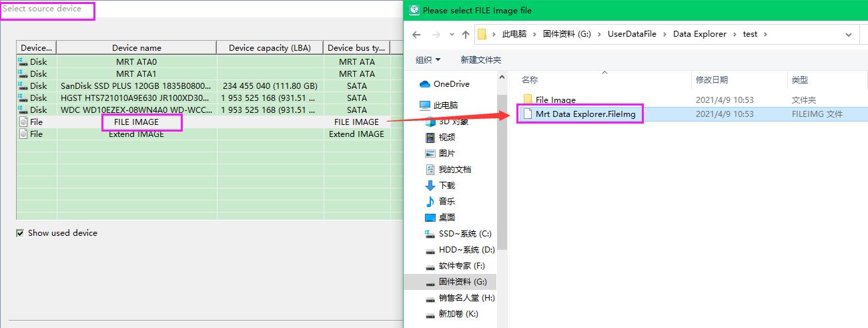Click 此电脑 in address breadcrumb
Image resolution: width=868 pixels, height=328 pixels.
[513, 34]
